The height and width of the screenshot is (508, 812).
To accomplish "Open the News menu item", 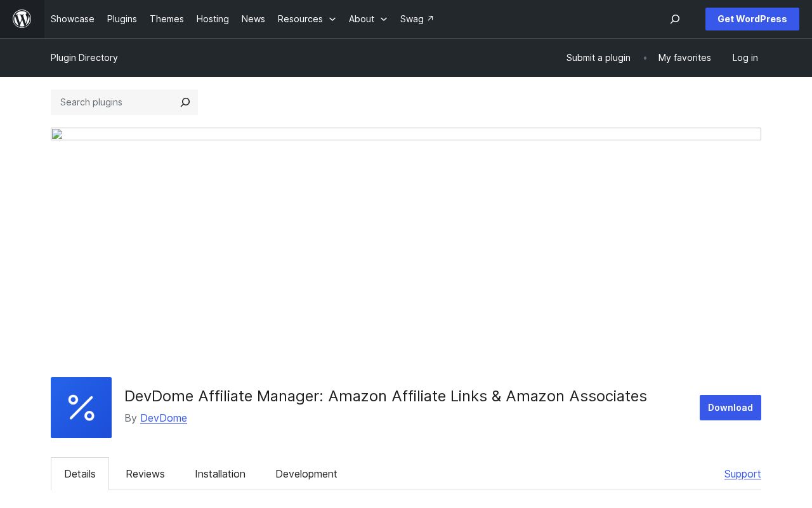I will coord(253,19).
